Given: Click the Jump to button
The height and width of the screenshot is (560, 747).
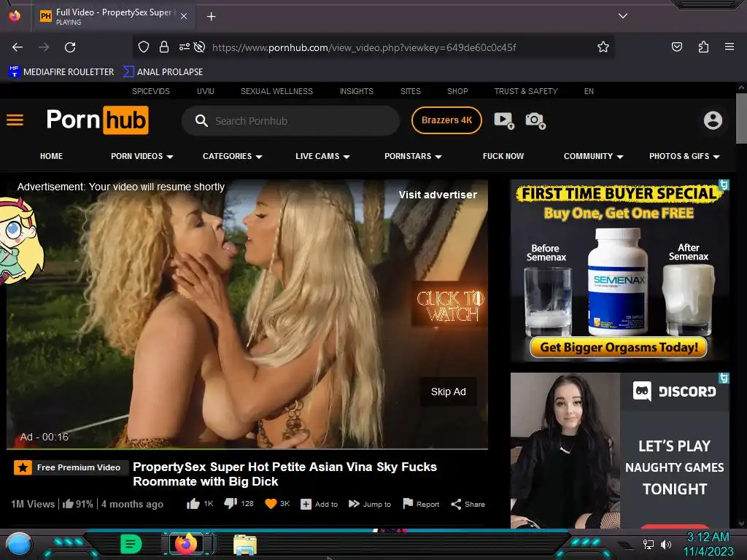Looking at the screenshot, I should pos(370,504).
